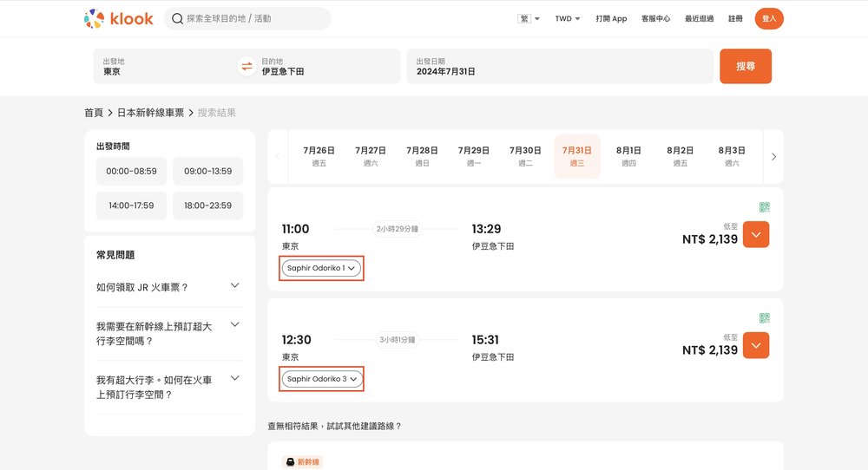Click the Klook logo
868x470 pixels.
coord(119,18)
